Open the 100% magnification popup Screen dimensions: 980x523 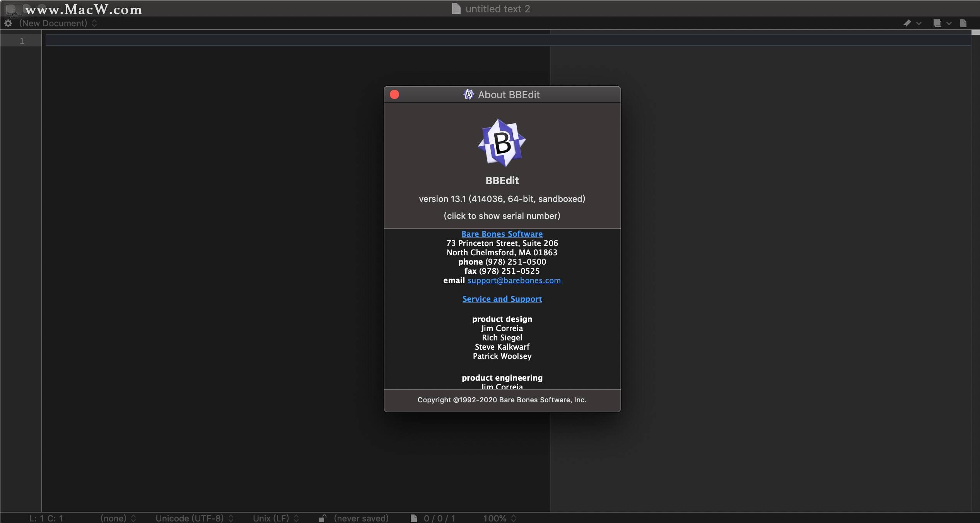(499, 518)
